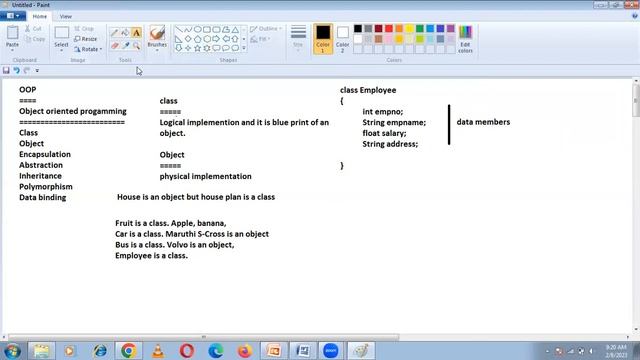Pick the green color swatch

point(420,29)
